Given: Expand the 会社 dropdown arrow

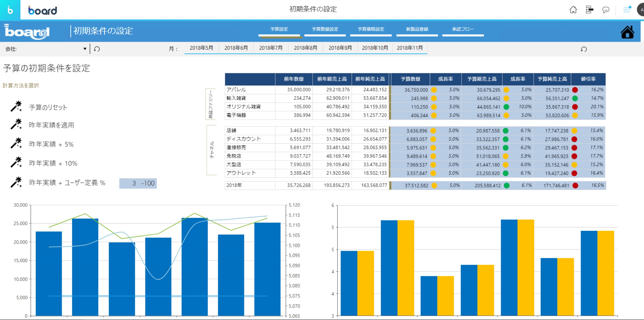Looking at the screenshot, I should point(85,49).
